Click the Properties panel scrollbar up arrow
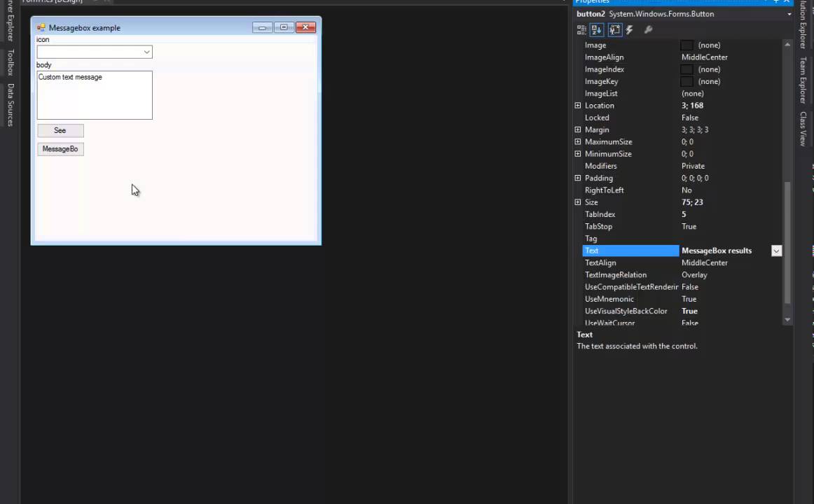This screenshot has width=814, height=504. click(x=787, y=45)
